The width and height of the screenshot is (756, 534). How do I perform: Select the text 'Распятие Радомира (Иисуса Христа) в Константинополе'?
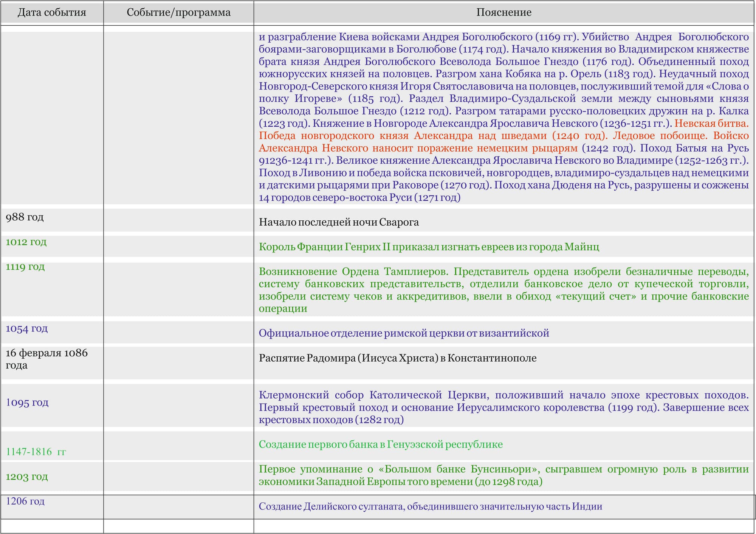coord(397,358)
